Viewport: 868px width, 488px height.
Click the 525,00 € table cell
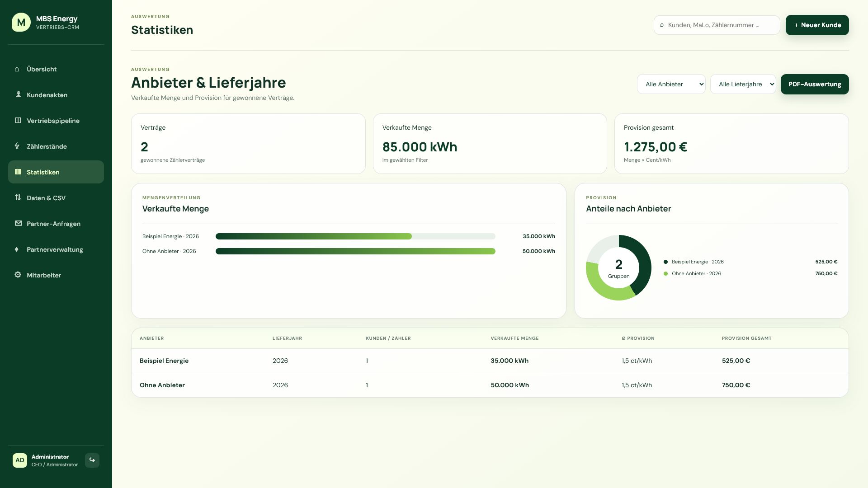pos(736,361)
